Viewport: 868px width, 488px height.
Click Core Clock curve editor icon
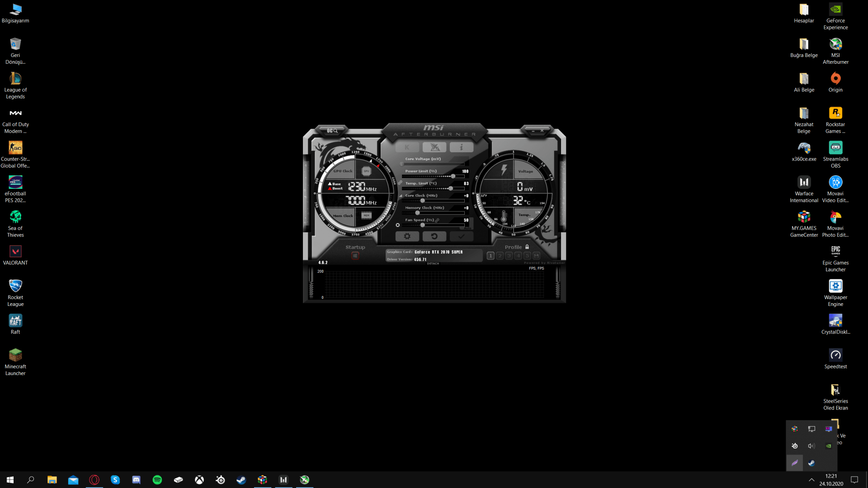pyautogui.click(x=401, y=196)
